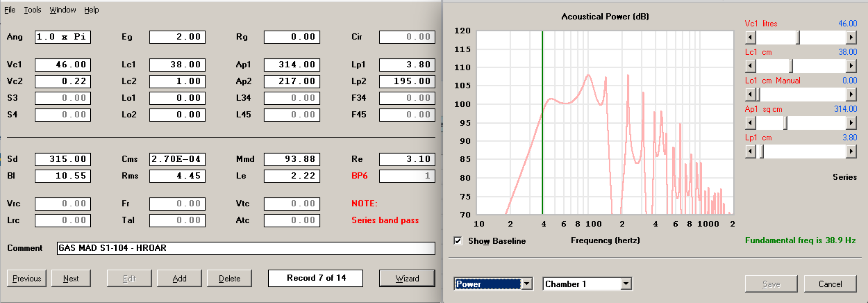The width and height of the screenshot is (868, 303).
Task: Toggle the Show Baseline checkbox
Action: tap(458, 241)
